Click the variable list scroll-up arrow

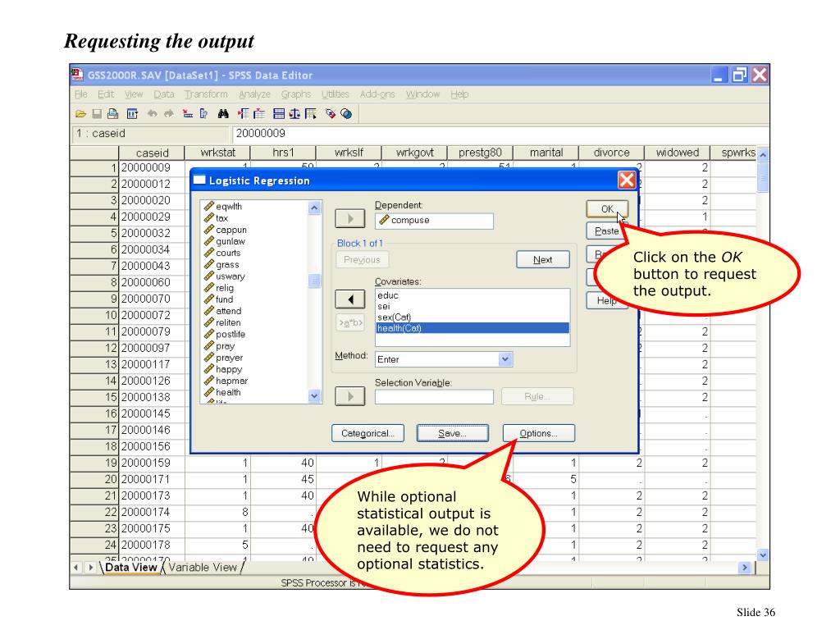point(314,208)
